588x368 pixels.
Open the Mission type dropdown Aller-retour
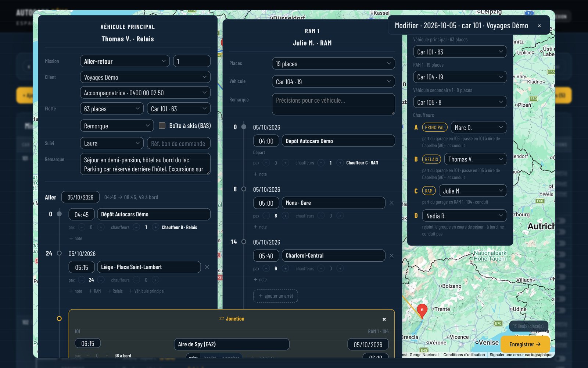click(125, 61)
